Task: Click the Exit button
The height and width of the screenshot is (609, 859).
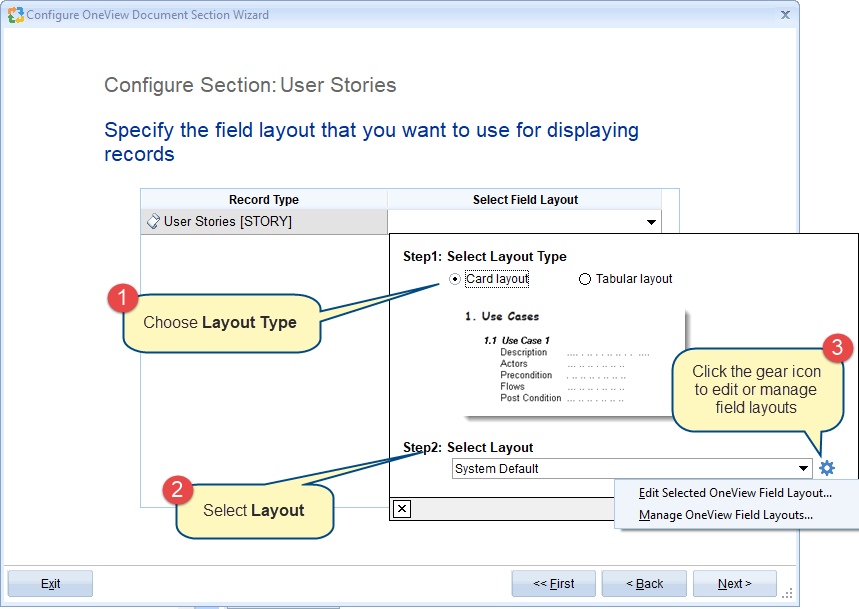Action: 50,584
